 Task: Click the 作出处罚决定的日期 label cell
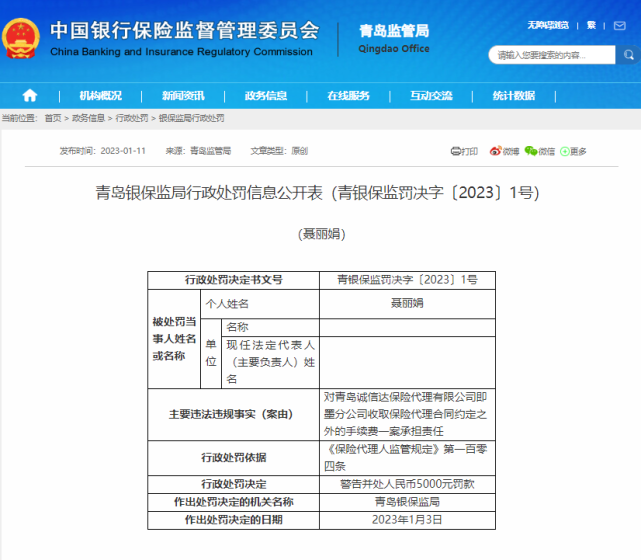(x=233, y=520)
